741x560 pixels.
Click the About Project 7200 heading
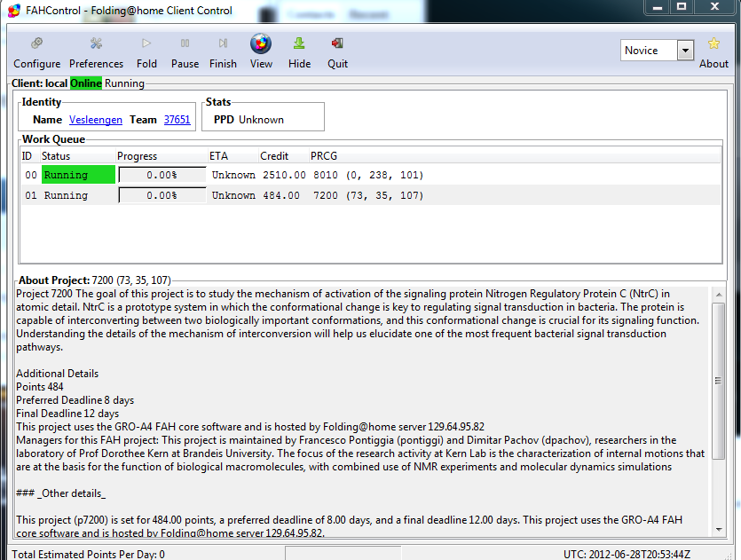pos(95,280)
